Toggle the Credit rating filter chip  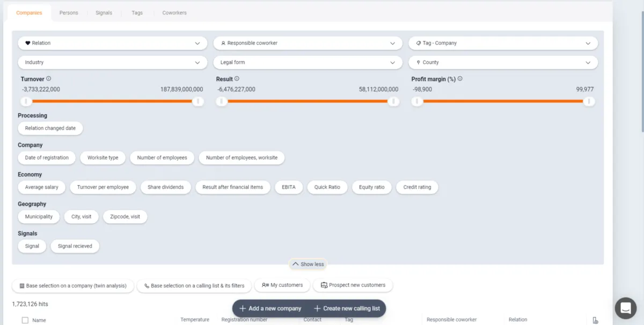[417, 187]
